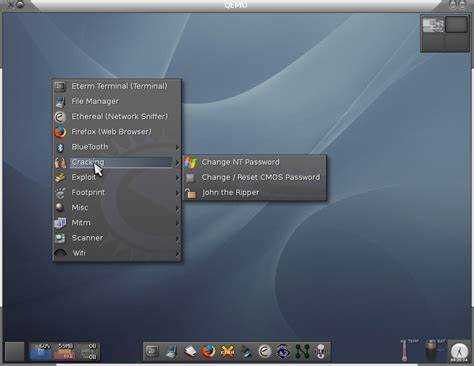Click the memory usage monitor gadget
The height and width of the screenshot is (366, 474).
pos(65,352)
